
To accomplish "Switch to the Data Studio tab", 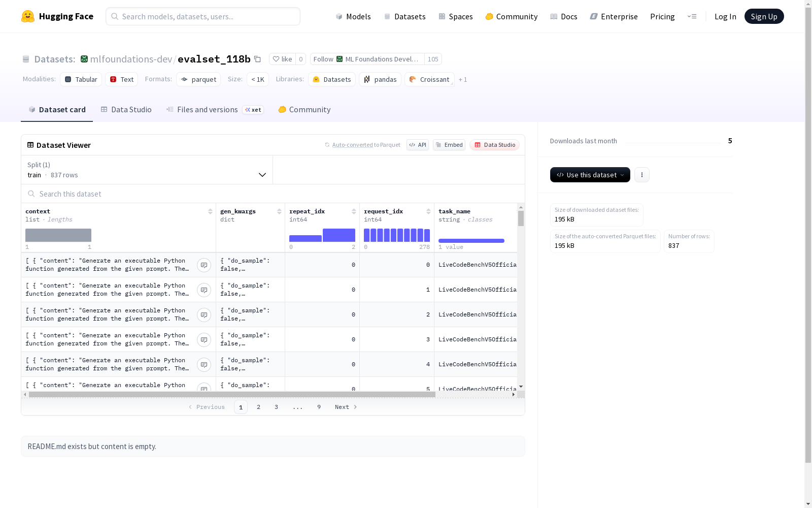I will [126, 110].
